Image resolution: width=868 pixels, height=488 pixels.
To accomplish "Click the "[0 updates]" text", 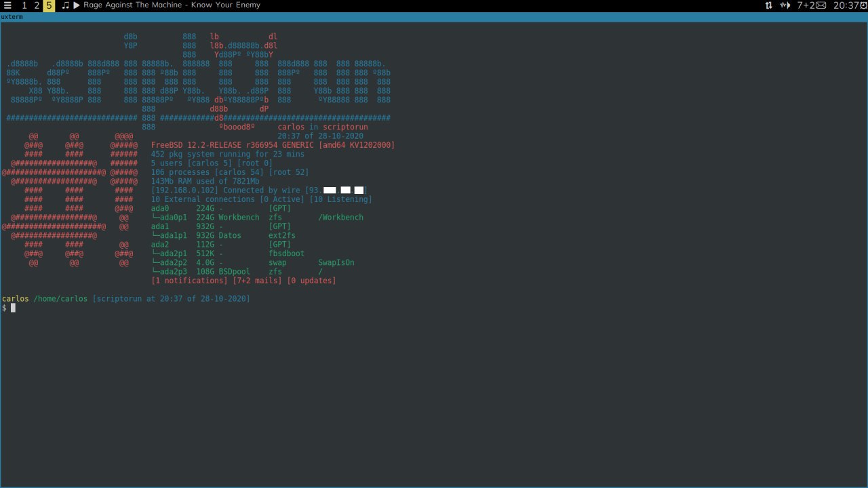I will tap(311, 281).
